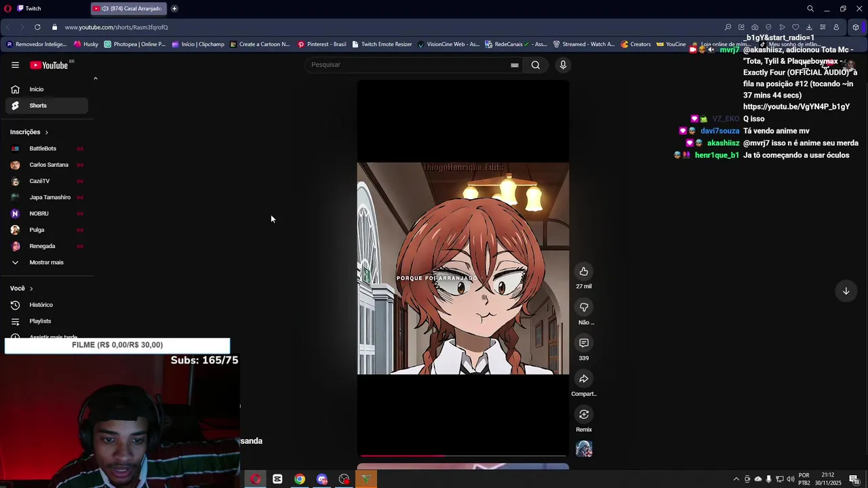Open Início in the sidebar
Screen dimensions: 868x488
pos(47,89)
